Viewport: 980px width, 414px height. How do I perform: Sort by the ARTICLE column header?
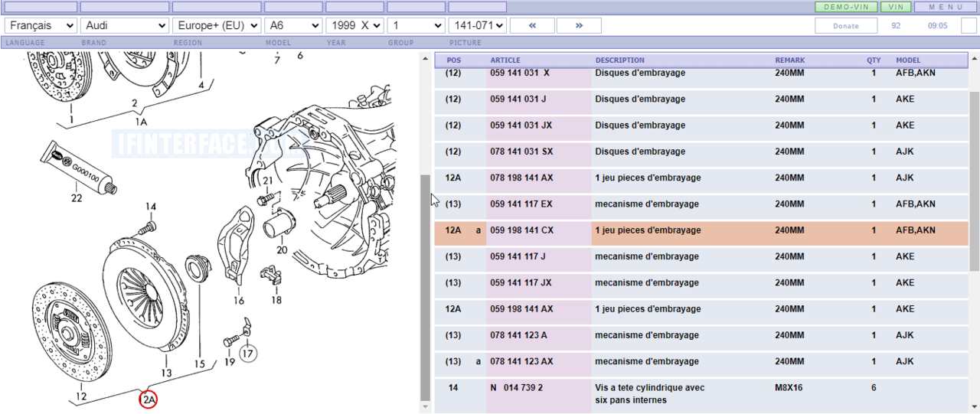505,60
